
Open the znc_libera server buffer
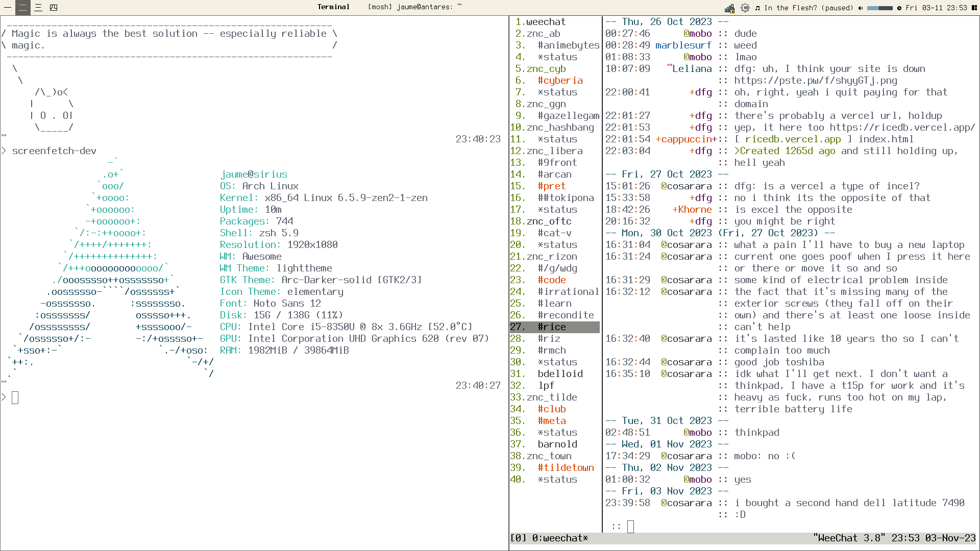coord(554,151)
